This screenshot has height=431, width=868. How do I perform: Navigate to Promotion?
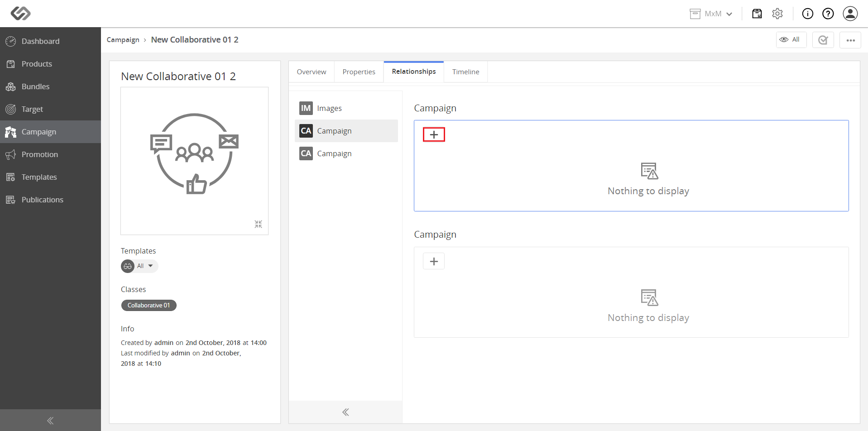[50, 154]
